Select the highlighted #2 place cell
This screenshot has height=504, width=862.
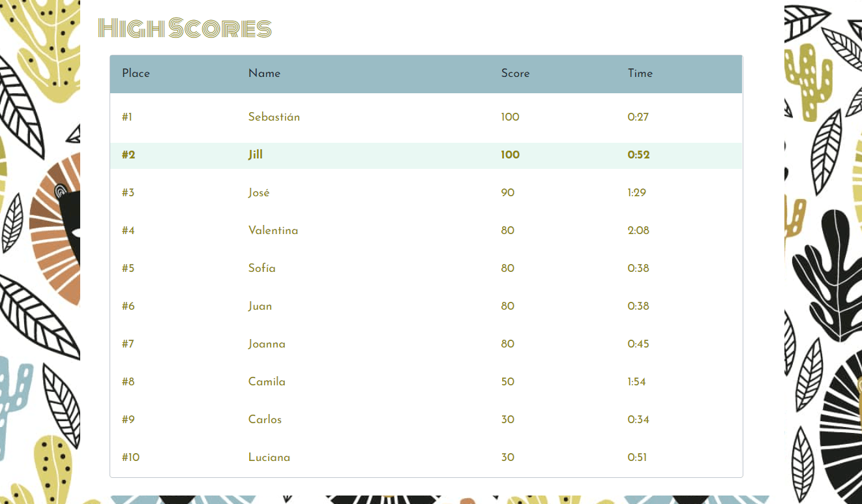[128, 155]
